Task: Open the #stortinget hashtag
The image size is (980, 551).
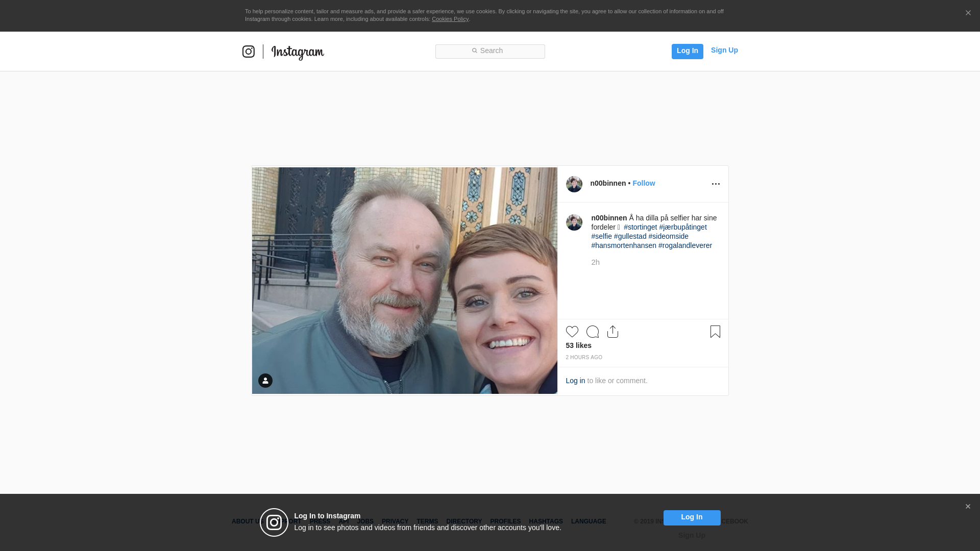Action: (640, 227)
